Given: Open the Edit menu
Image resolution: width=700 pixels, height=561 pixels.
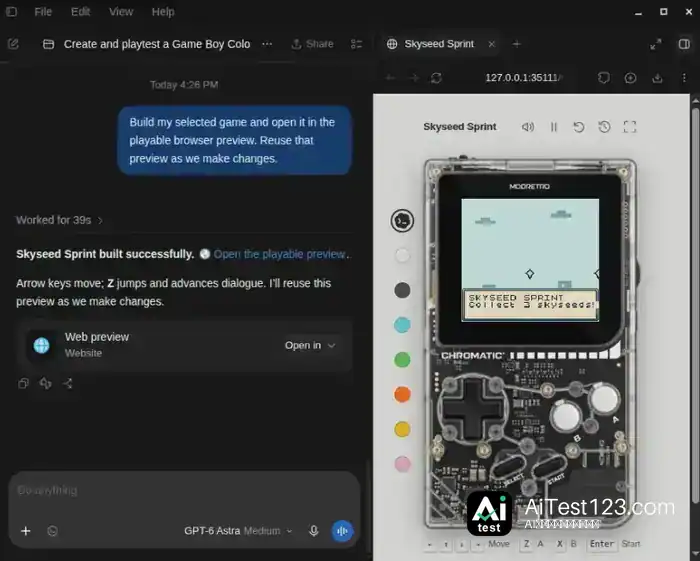Looking at the screenshot, I should (81, 12).
